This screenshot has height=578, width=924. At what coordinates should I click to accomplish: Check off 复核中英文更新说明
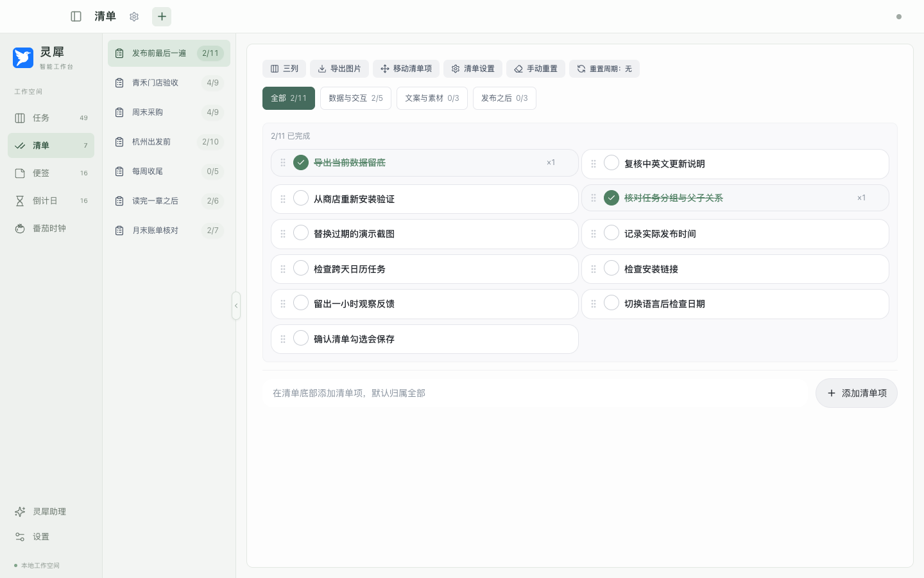coord(612,162)
